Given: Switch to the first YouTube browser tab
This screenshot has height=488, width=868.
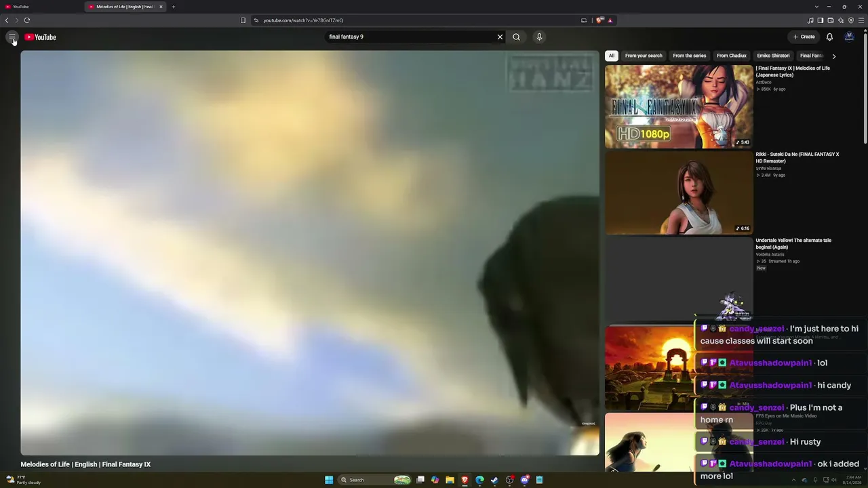Looking at the screenshot, I should pos(42,7).
